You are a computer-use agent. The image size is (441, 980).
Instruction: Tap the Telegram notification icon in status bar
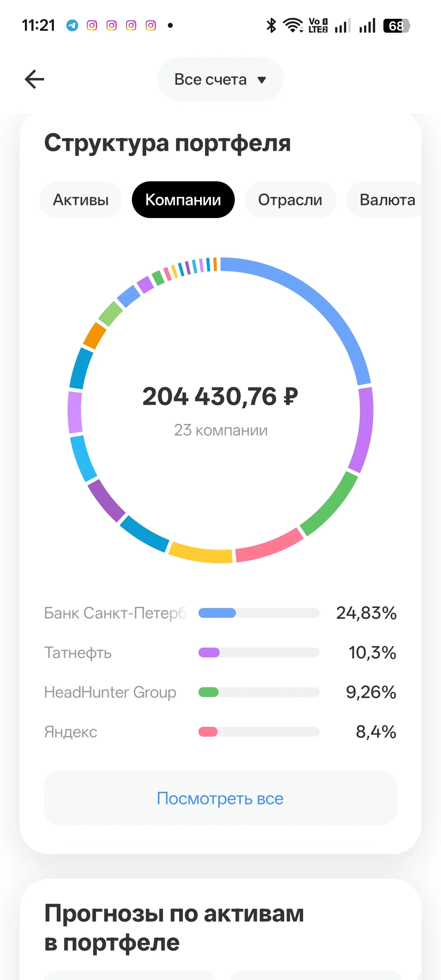pyautogui.click(x=72, y=25)
